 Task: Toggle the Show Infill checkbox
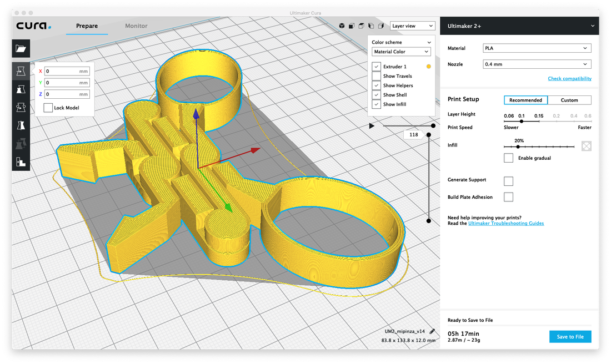click(377, 104)
